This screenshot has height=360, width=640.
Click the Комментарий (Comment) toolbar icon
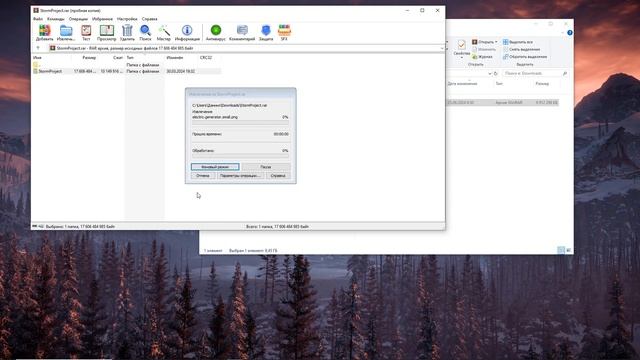(242, 30)
